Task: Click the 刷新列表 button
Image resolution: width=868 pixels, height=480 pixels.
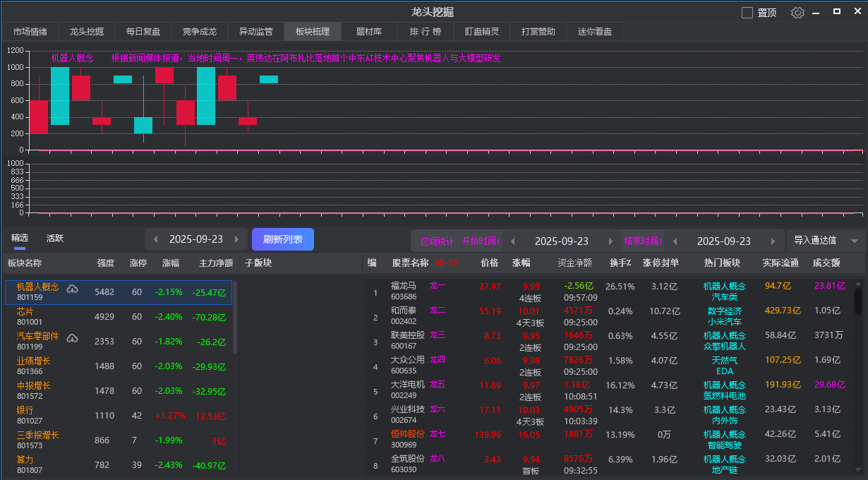Action: coord(283,239)
